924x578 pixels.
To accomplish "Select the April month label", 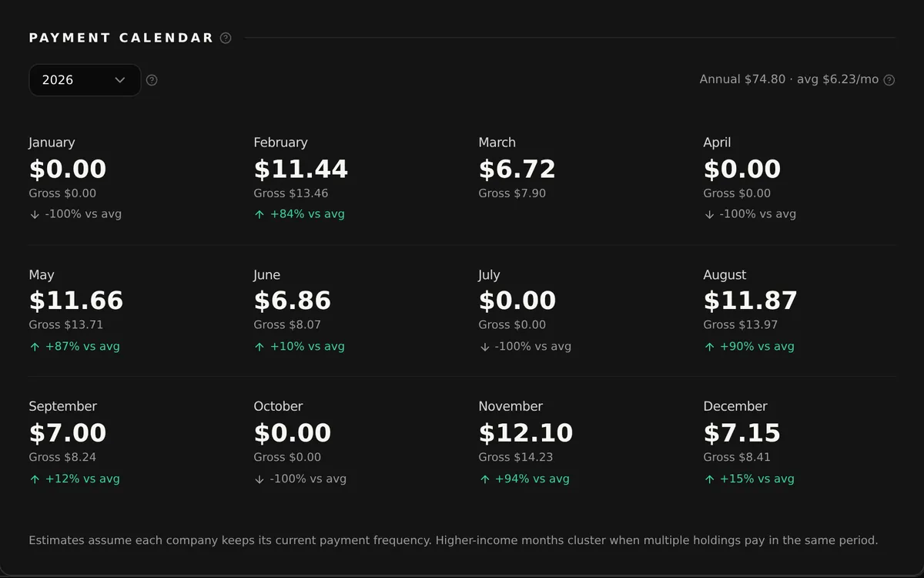I will [x=717, y=143].
